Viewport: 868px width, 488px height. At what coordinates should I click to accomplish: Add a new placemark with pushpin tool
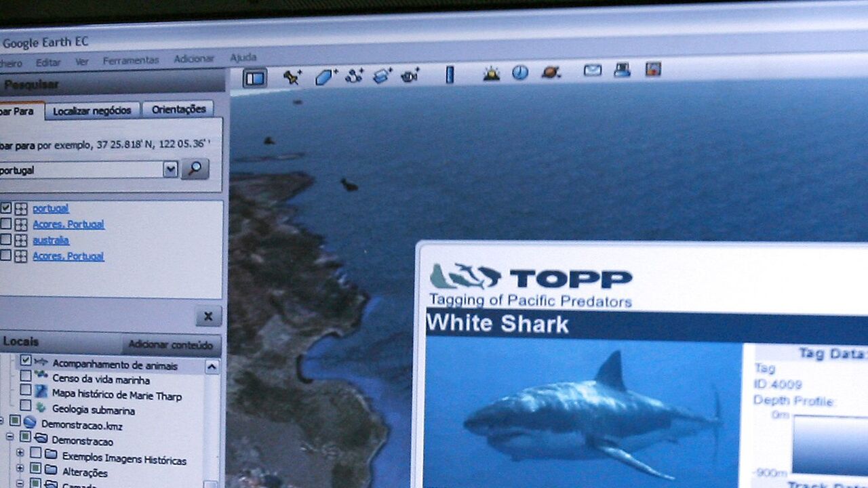292,77
